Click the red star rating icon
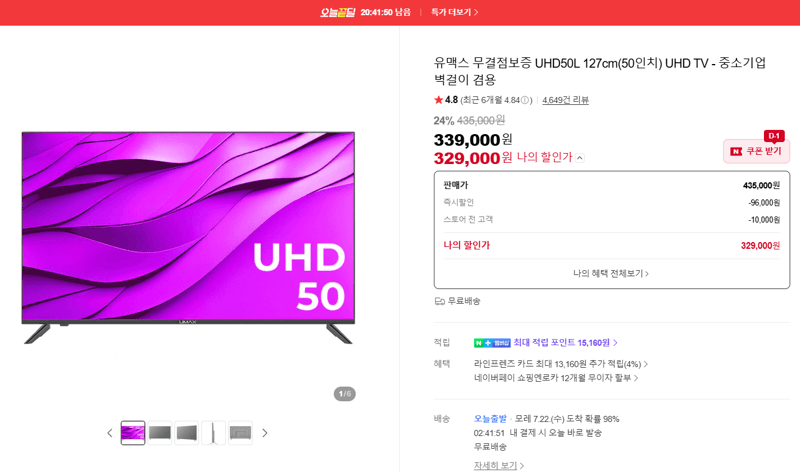The height and width of the screenshot is (472, 800). pos(438,100)
